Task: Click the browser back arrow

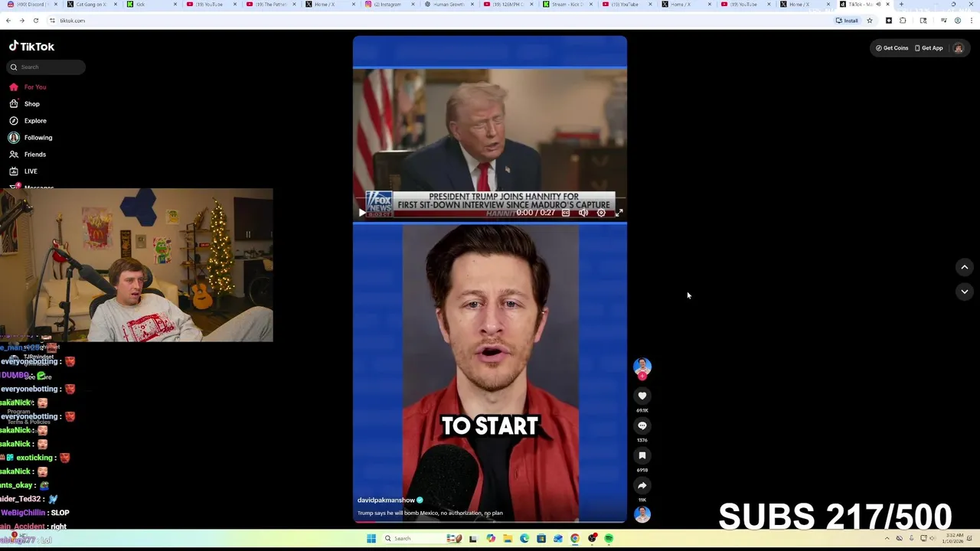Action: coord(9,21)
